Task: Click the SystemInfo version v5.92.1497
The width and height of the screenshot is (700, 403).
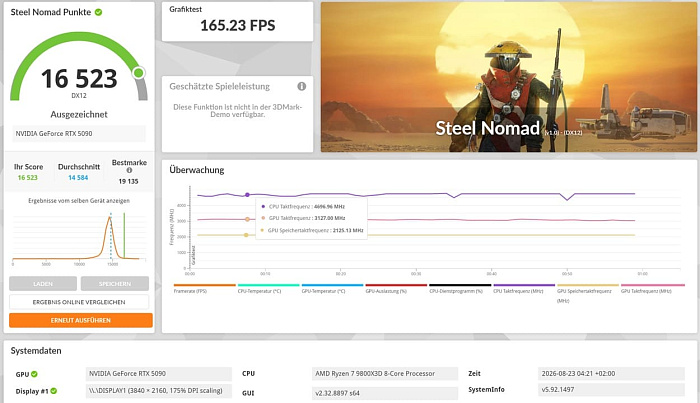Action: click(x=611, y=390)
